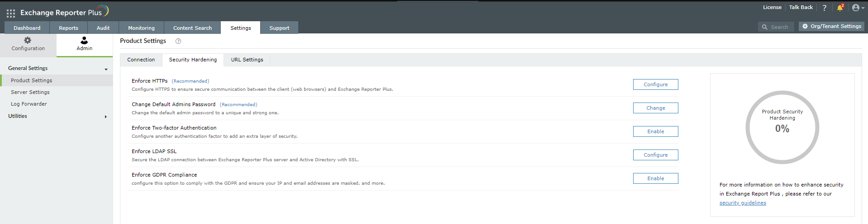Image resolution: width=868 pixels, height=224 pixels.
Task: Open the Monitoring tab
Action: point(141,28)
